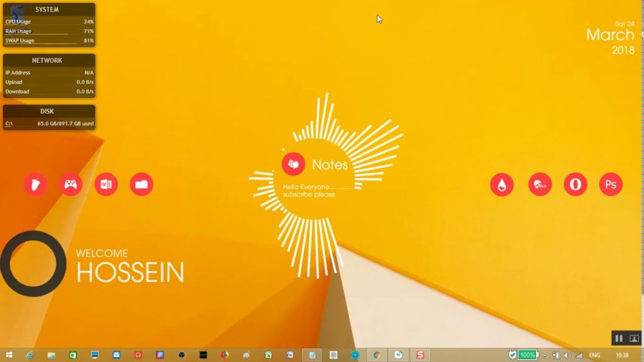Image resolution: width=644 pixels, height=362 pixels.
Task: Click the IP Address row
Action: tap(49, 73)
